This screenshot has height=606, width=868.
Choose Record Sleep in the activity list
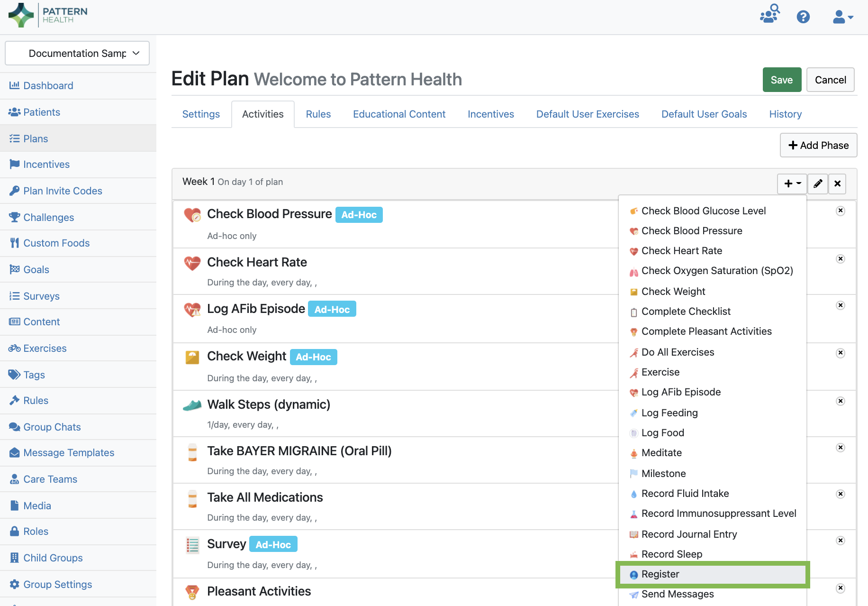(671, 554)
